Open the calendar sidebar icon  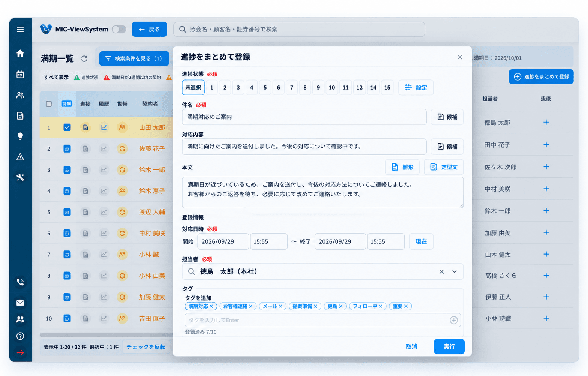point(20,74)
